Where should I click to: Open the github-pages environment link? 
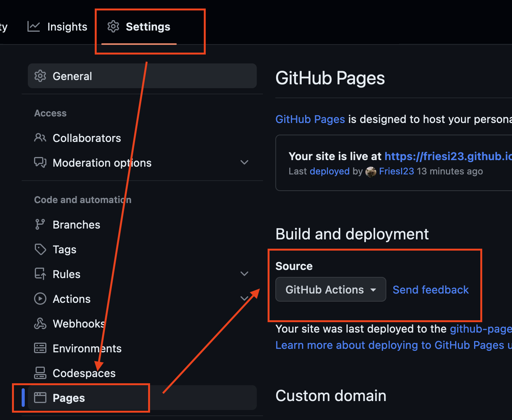tap(481, 329)
